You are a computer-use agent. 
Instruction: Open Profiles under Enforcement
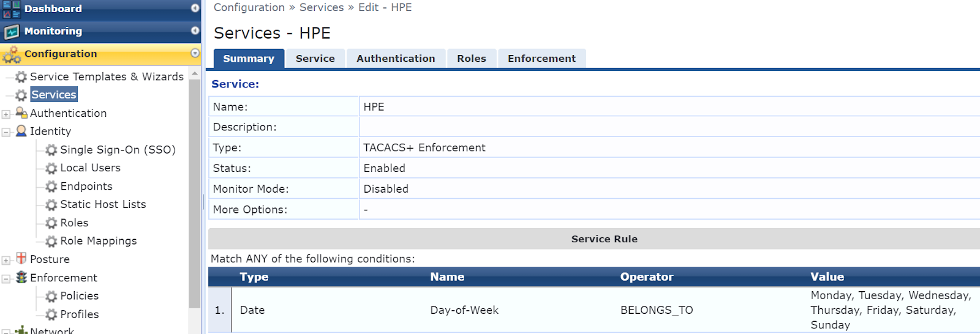tap(79, 314)
